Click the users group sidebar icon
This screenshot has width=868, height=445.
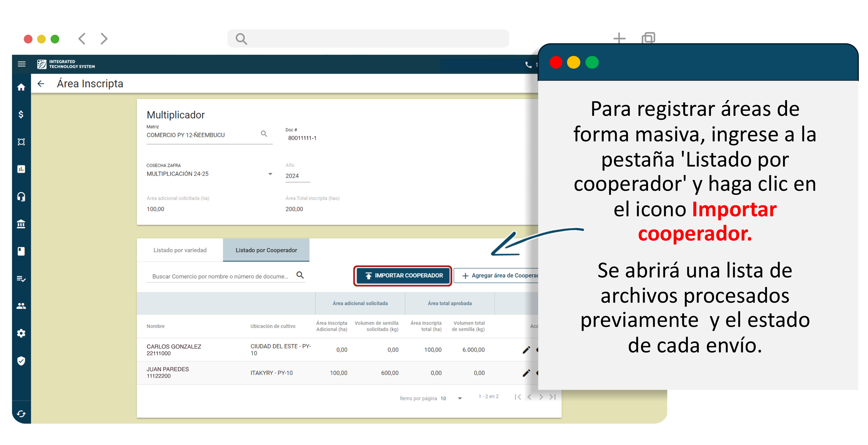(x=21, y=306)
